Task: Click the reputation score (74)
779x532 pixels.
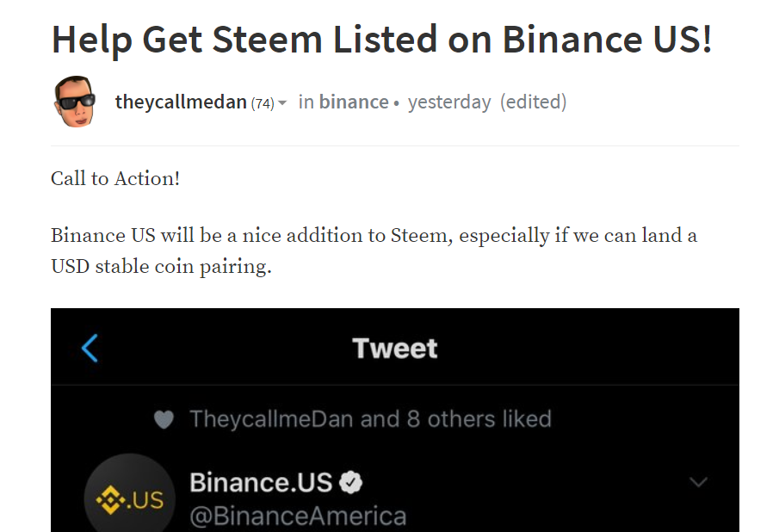Action: [262, 103]
